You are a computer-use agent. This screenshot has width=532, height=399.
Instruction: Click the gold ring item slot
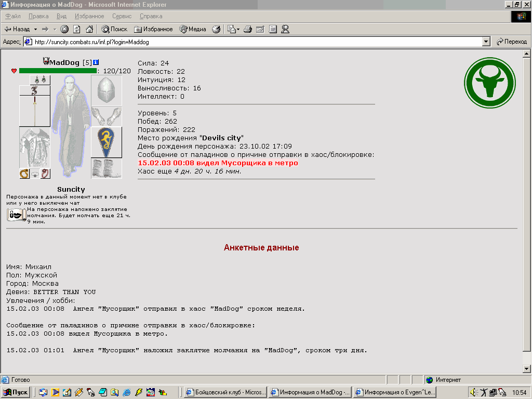click(24, 174)
